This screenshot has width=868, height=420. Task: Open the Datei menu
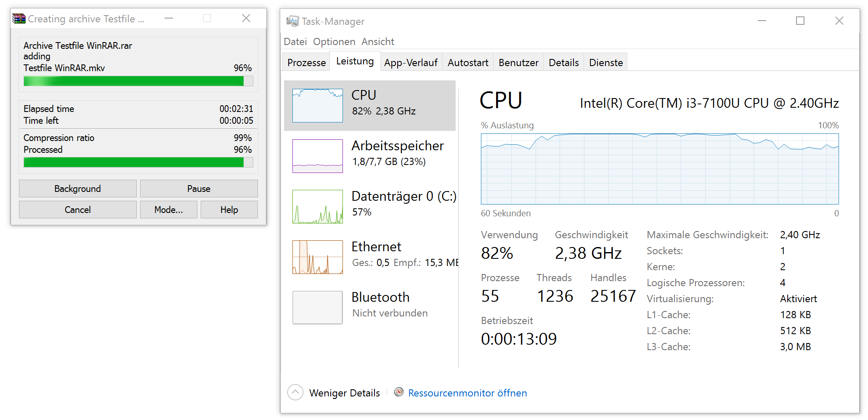295,42
